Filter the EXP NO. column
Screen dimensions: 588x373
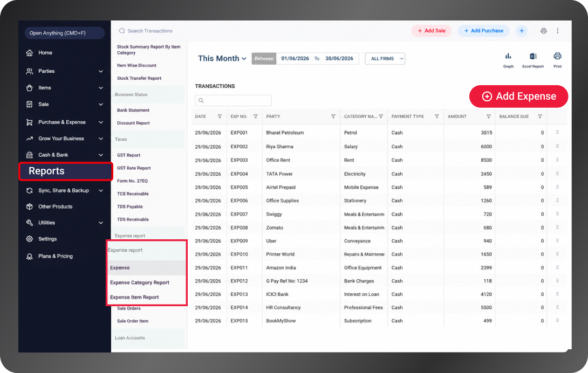(256, 116)
